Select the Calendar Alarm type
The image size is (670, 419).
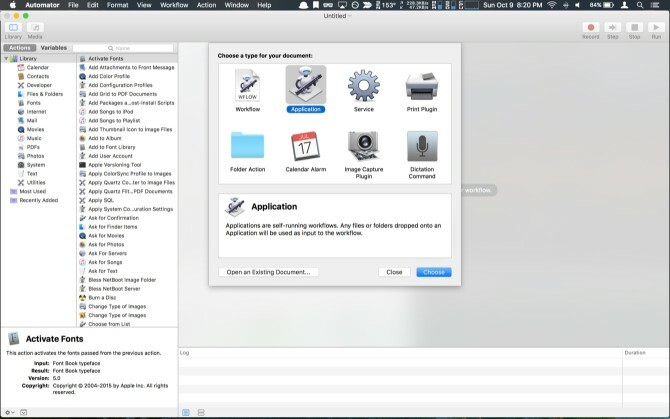pyautogui.click(x=306, y=152)
